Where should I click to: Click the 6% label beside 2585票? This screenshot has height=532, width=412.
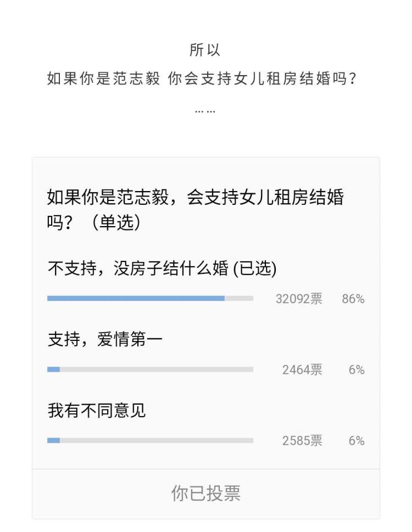tap(356, 440)
